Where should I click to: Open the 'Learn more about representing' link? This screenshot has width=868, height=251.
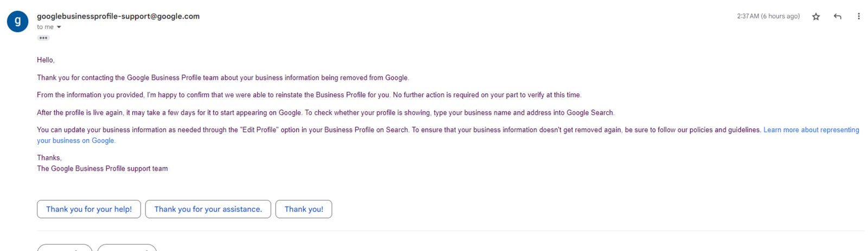pyautogui.click(x=811, y=130)
